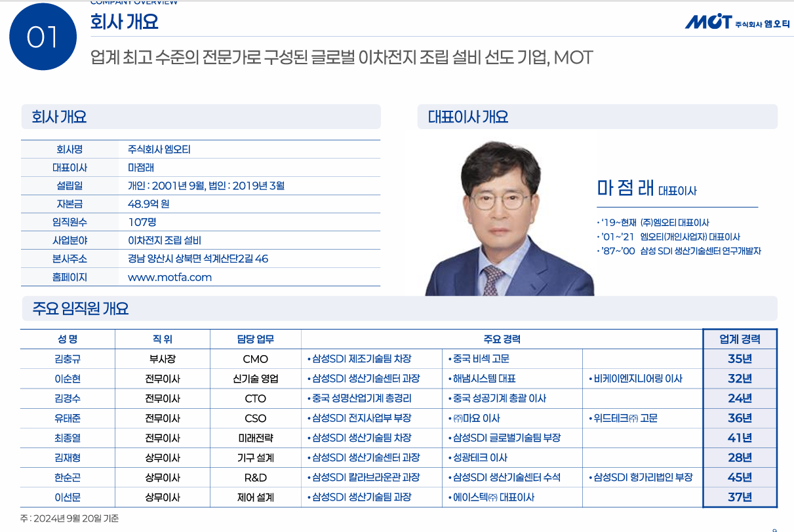Select executive "김충규" in the table
This screenshot has height=532, width=794.
point(68,359)
